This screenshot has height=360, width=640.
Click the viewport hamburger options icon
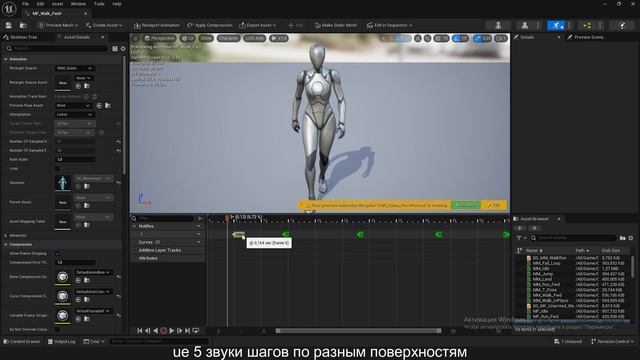click(136, 38)
